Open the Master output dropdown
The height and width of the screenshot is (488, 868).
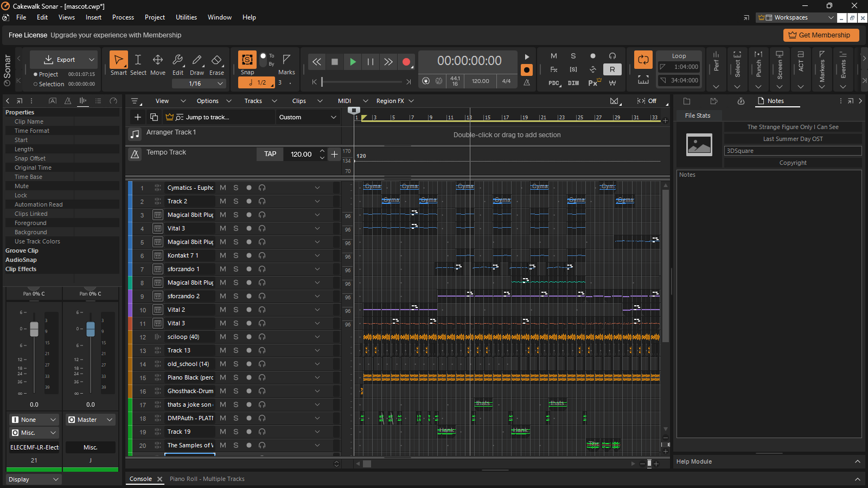coord(91,420)
